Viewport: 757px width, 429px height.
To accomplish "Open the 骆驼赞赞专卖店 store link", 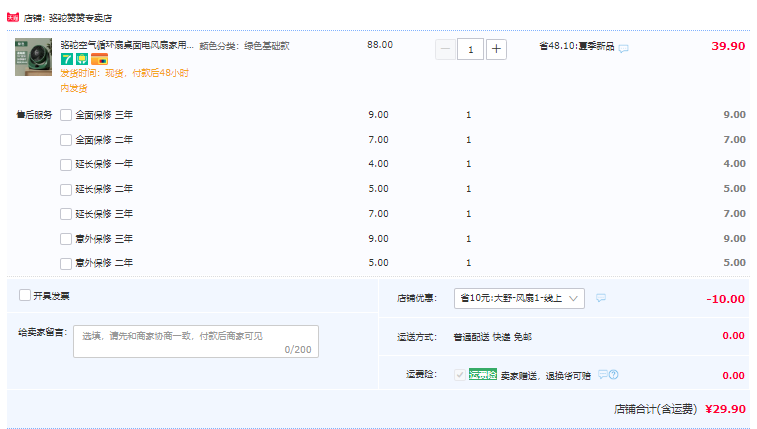I will (x=80, y=18).
